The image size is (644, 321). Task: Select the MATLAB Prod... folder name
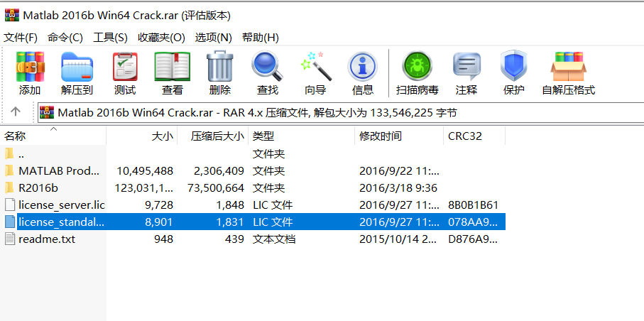point(59,171)
